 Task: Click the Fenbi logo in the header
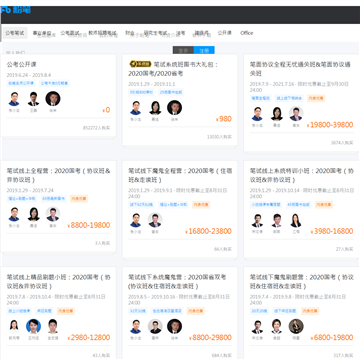click(15, 10)
